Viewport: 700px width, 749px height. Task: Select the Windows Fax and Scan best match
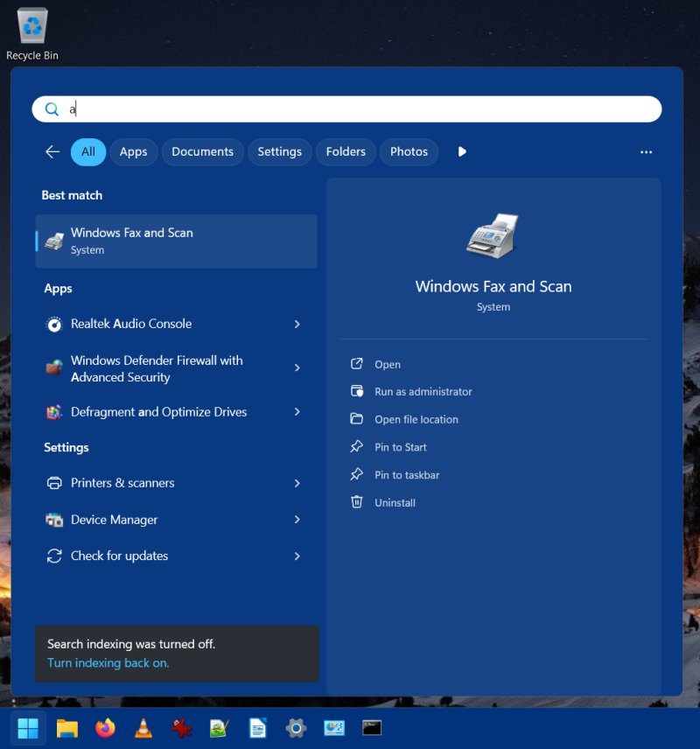(177, 241)
